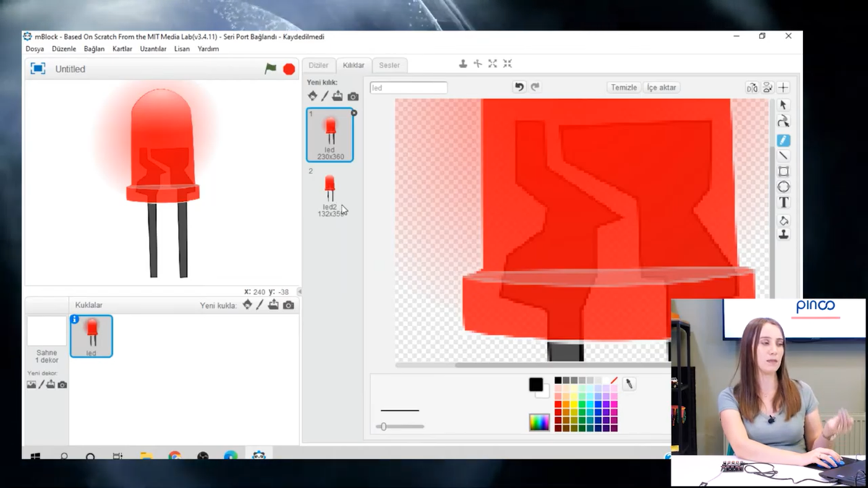Select the paint bucket fill tool
Viewport: 868px width, 488px height.
pyautogui.click(x=783, y=220)
